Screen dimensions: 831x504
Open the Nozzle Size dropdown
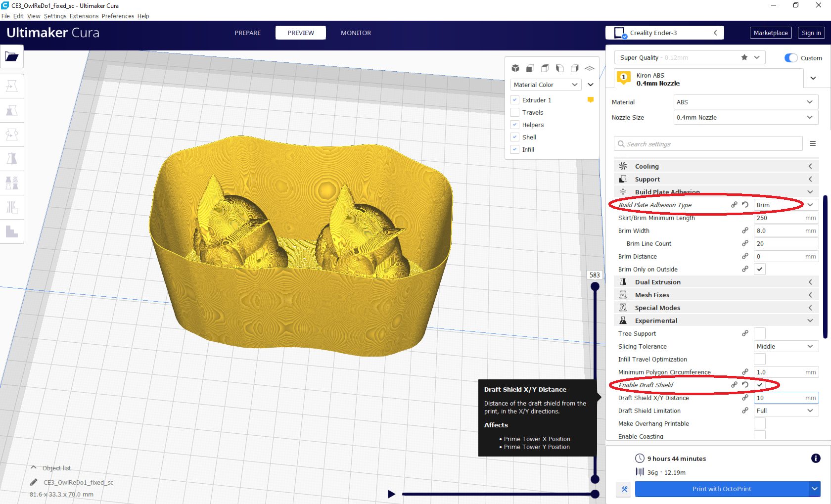coord(746,117)
